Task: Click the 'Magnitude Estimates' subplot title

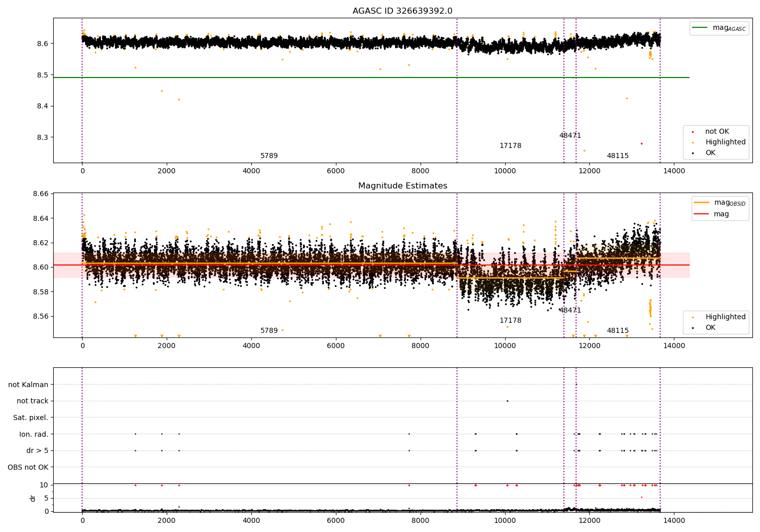Action: 402,186
